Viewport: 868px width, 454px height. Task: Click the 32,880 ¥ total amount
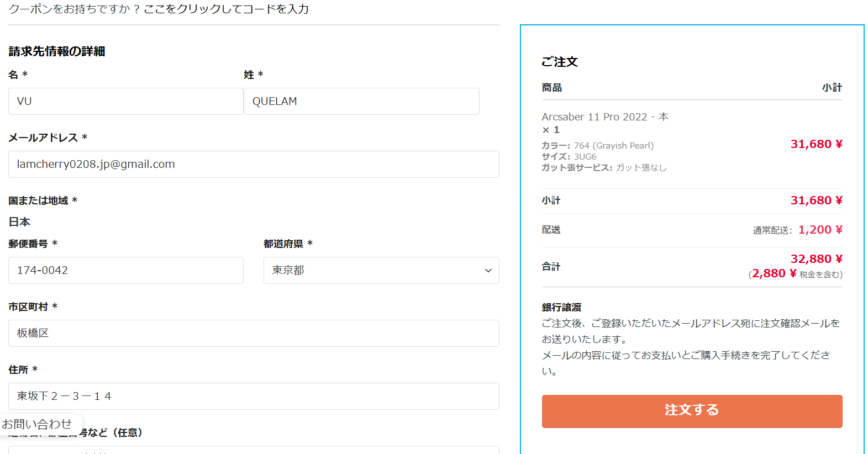(816, 259)
